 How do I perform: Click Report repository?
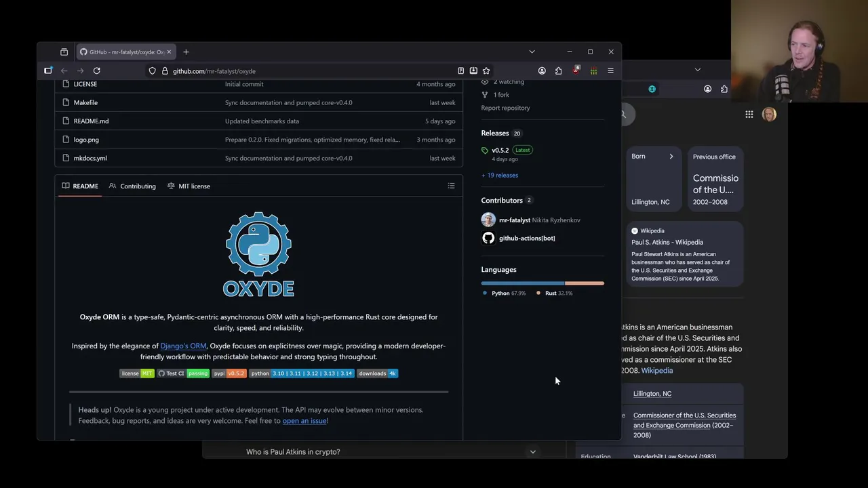pyautogui.click(x=506, y=108)
